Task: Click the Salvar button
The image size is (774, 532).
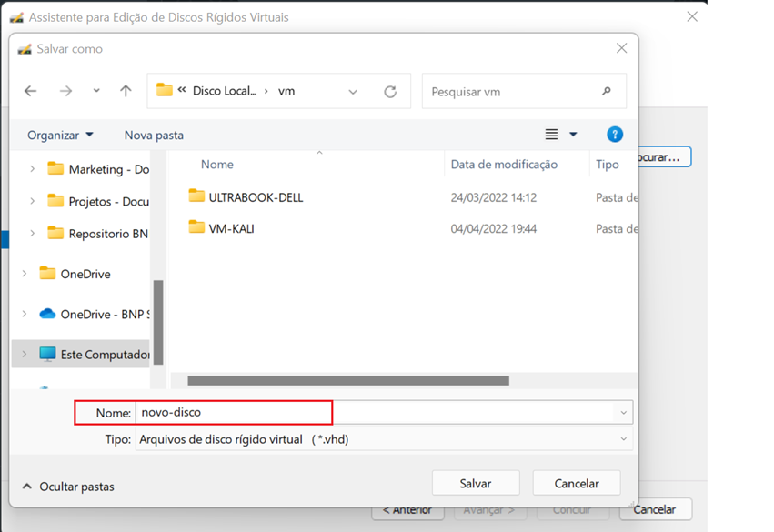Action: point(475,484)
